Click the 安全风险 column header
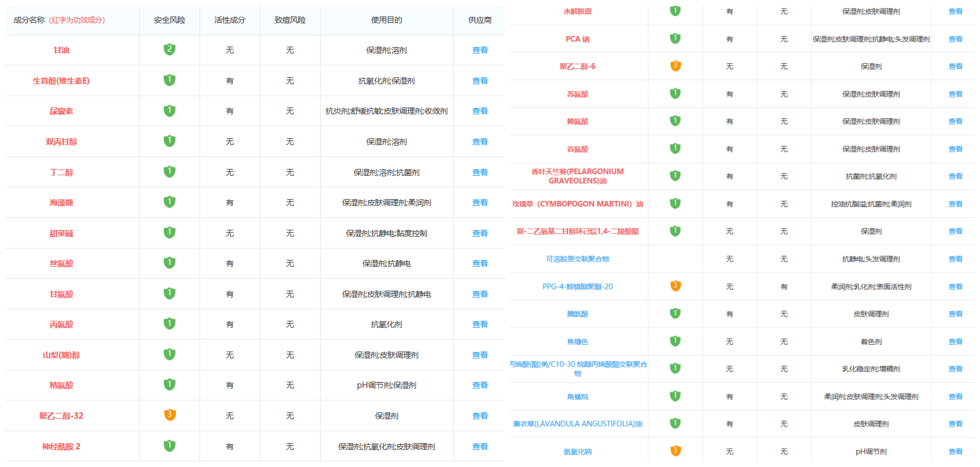This screenshot has width=980, height=467. click(x=169, y=20)
